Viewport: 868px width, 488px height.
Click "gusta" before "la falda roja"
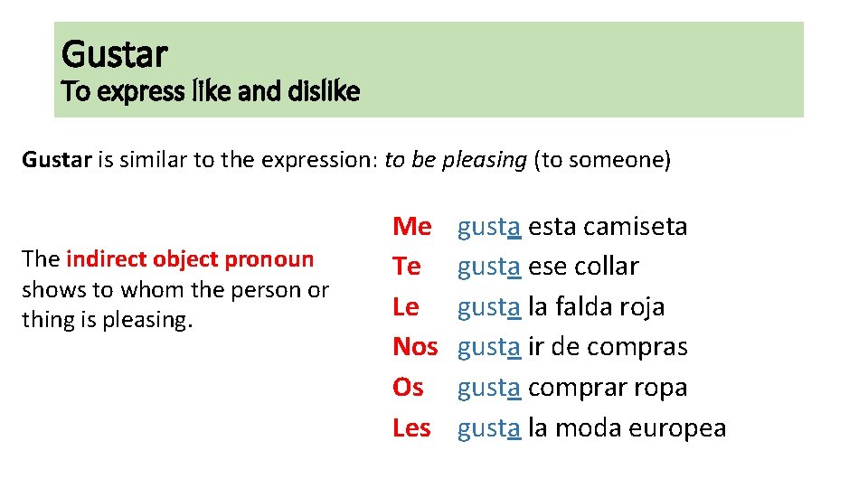[x=489, y=307]
